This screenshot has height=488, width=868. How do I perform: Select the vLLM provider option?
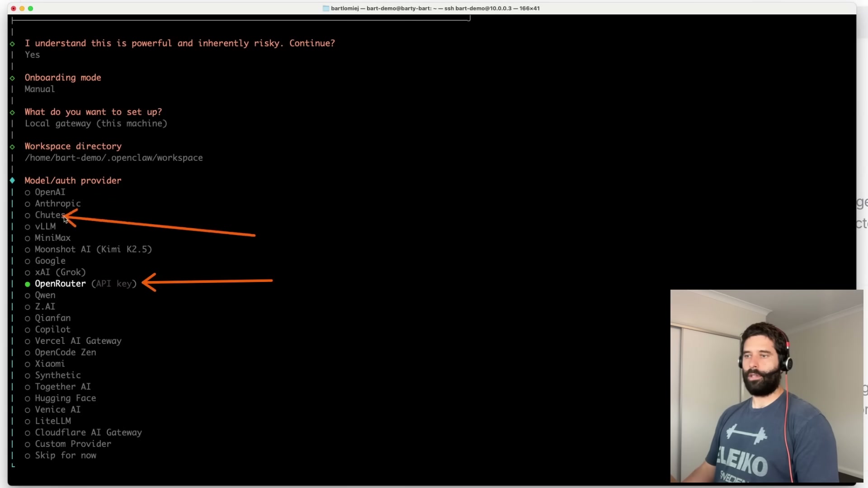click(40, 226)
